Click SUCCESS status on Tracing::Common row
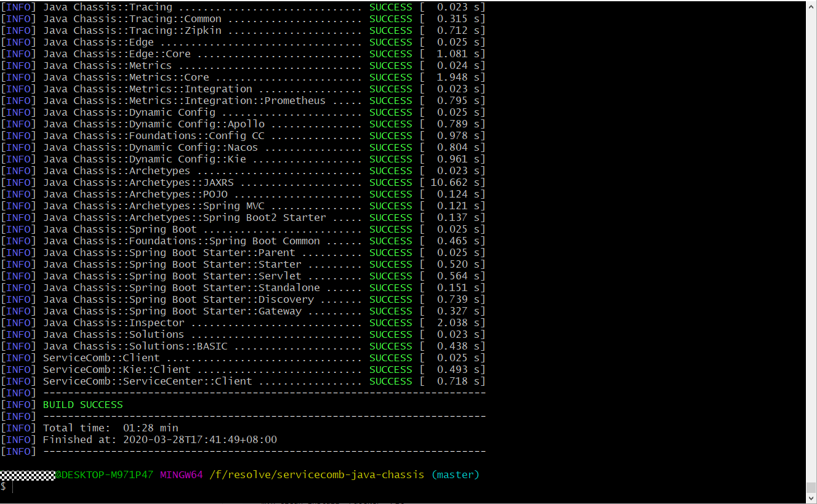The image size is (817, 504). pos(391,19)
